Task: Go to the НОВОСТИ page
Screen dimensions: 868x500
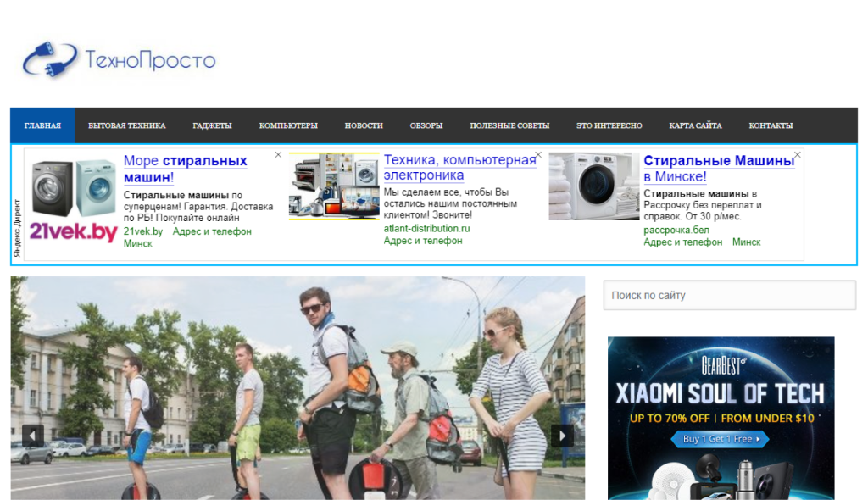Action: [x=364, y=125]
